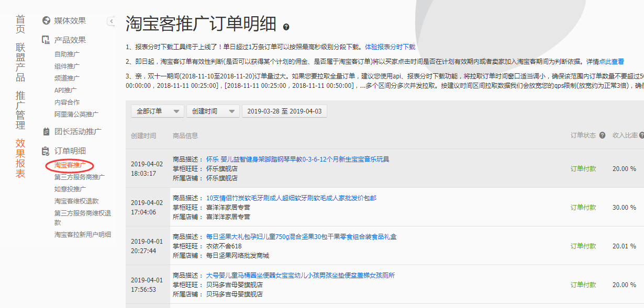Select 频道推广 in sidebar
644x308 pixels.
(67, 78)
